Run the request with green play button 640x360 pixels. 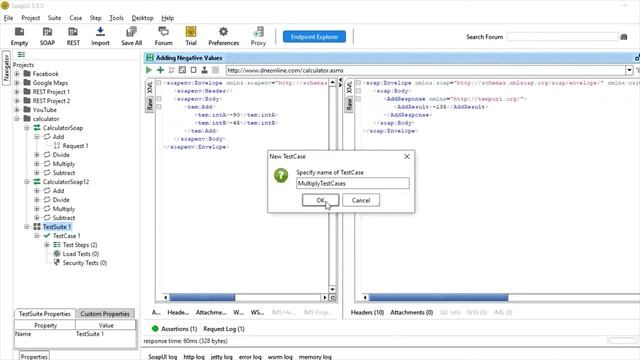click(x=149, y=70)
